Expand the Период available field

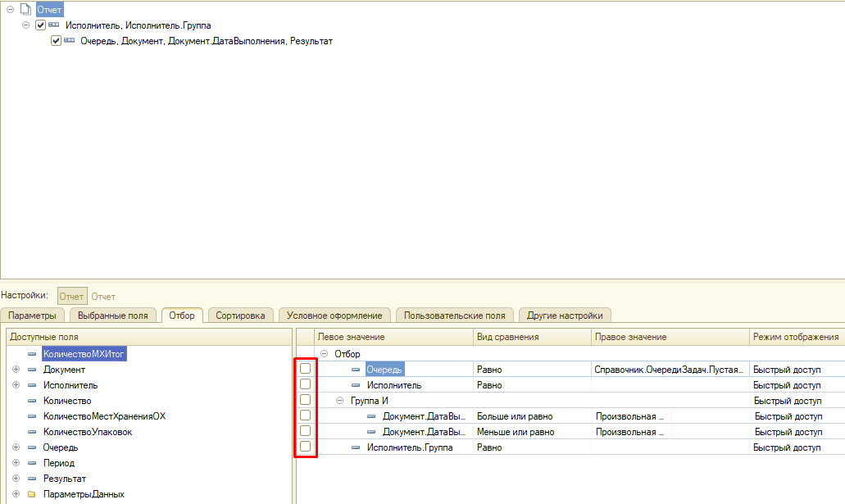coord(16,463)
